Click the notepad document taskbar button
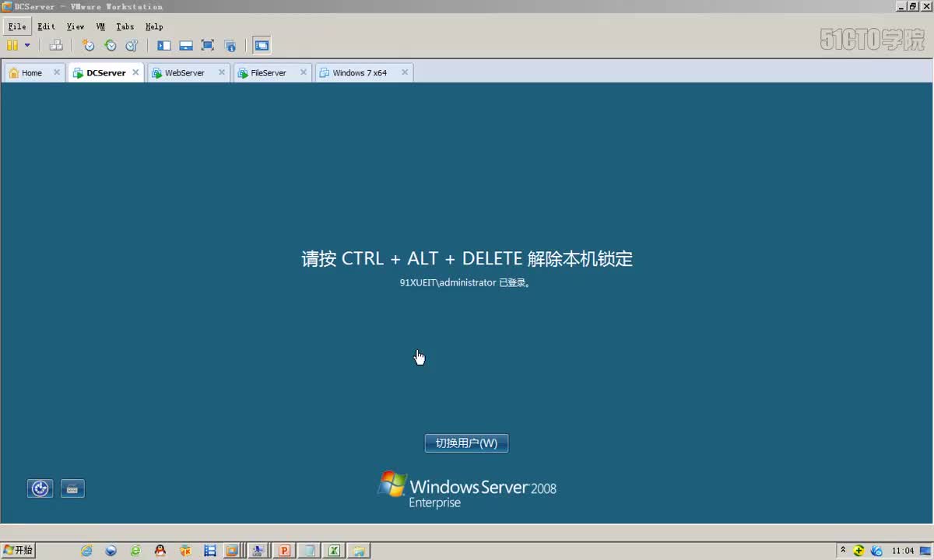The height and width of the screenshot is (560, 934). tap(309, 551)
